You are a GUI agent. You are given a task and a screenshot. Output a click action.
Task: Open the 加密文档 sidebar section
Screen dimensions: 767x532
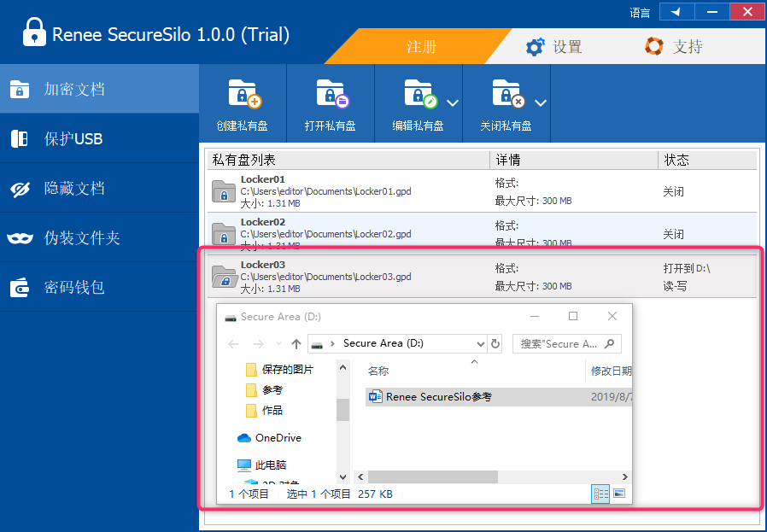click(99, 89)
